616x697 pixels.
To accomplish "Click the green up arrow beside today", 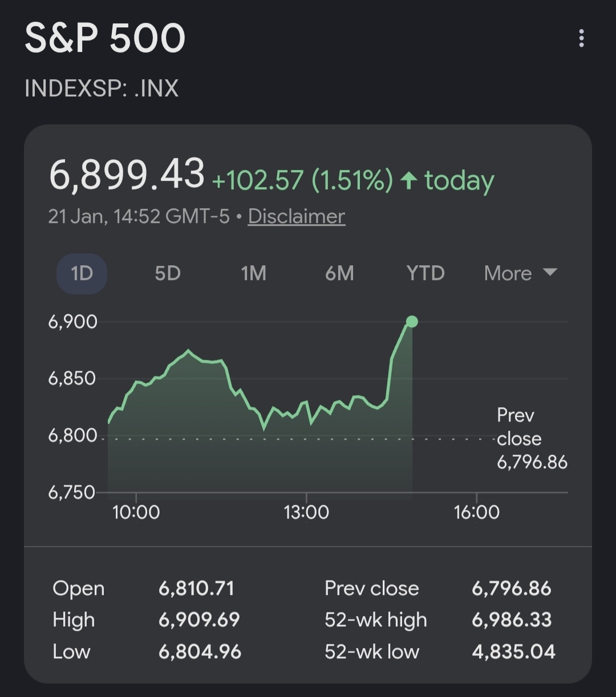I will tap(408, 181).
